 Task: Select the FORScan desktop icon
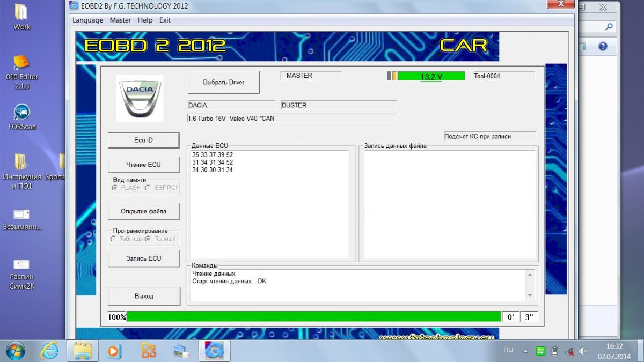tap(22, 117)
